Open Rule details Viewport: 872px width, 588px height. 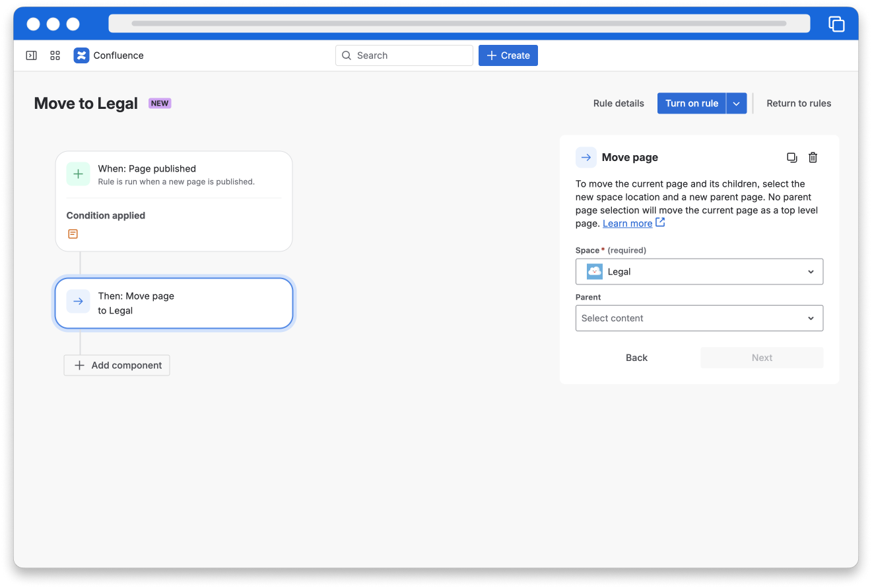click(x=619, y=104)
